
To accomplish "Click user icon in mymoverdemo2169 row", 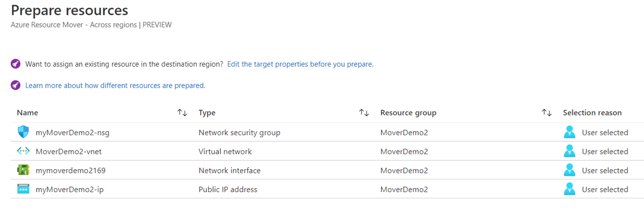I will (569, 170).
